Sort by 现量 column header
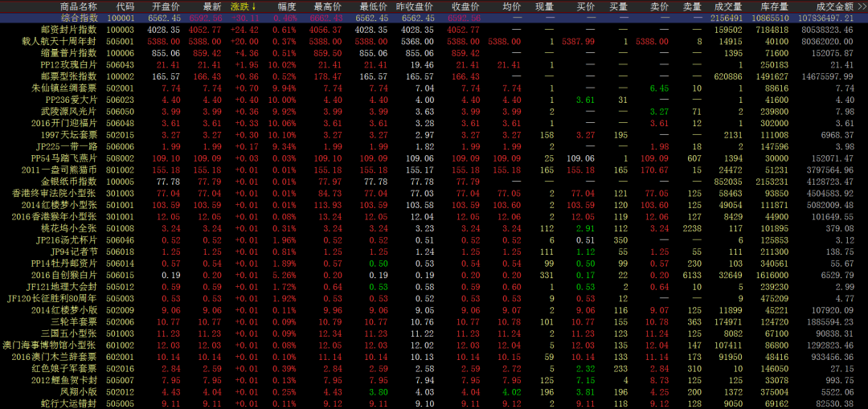The image size is (868, 409). [x=544, y=6]
